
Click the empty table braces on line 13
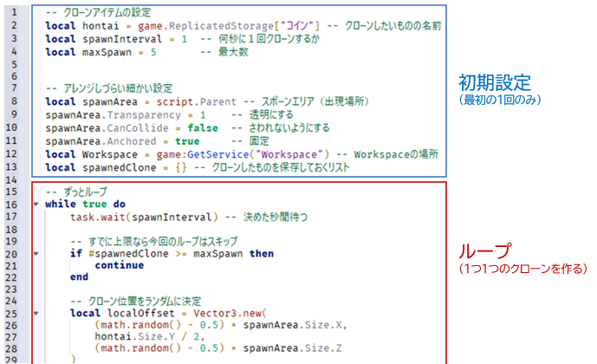tap(181, 167)
